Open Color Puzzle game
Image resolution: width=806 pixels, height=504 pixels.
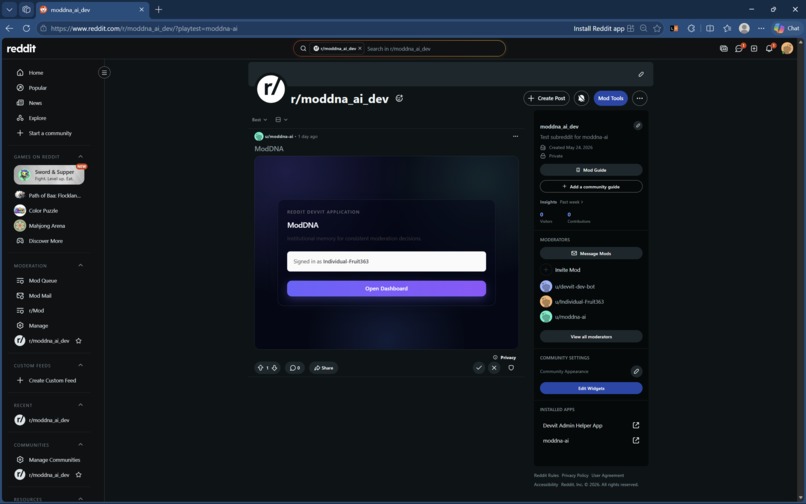point(43,210)
